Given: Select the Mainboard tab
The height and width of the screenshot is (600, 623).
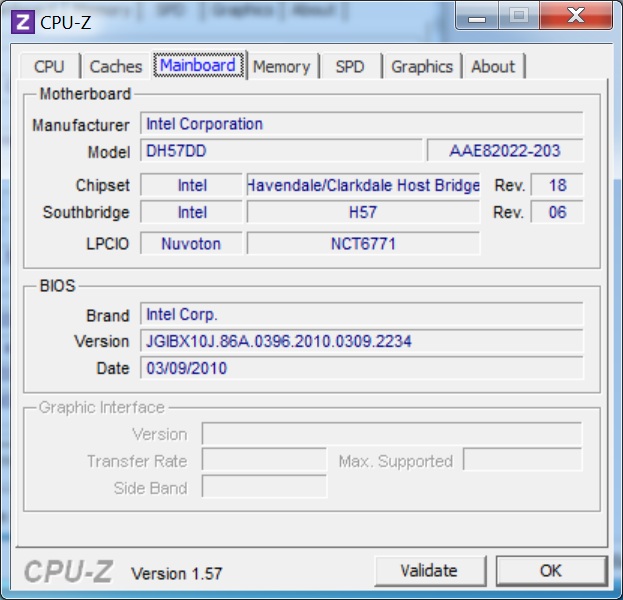Looking at the screenshot, I should coord(198,65).
